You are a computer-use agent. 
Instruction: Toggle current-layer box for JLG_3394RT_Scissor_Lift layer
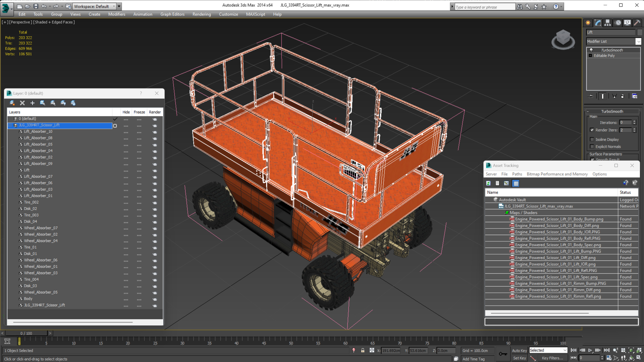click(x=115, y=126)
